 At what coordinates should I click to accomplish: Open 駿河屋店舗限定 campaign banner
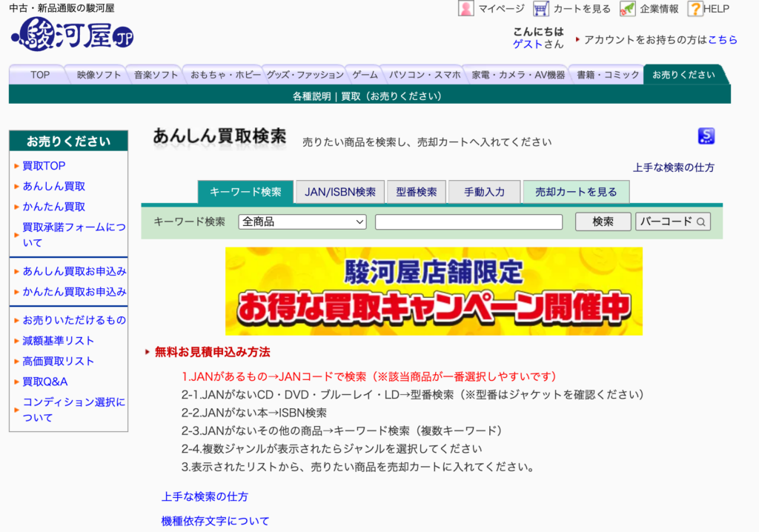click(434, 291)
